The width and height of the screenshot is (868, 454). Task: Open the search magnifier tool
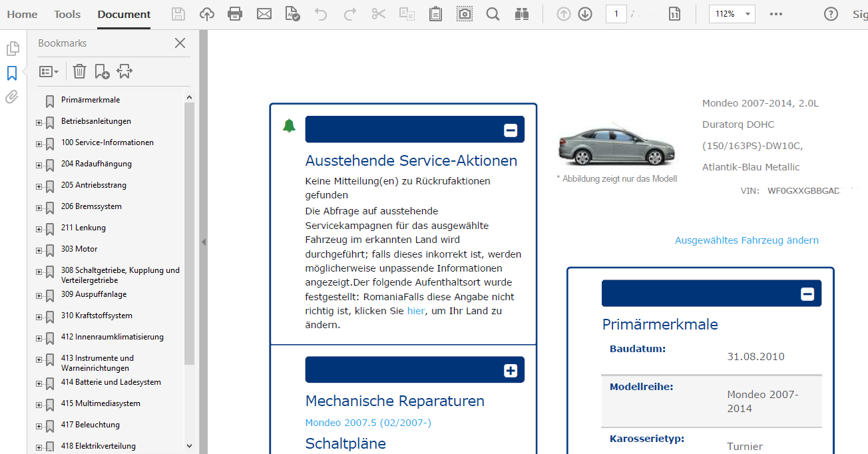(493, 14)
